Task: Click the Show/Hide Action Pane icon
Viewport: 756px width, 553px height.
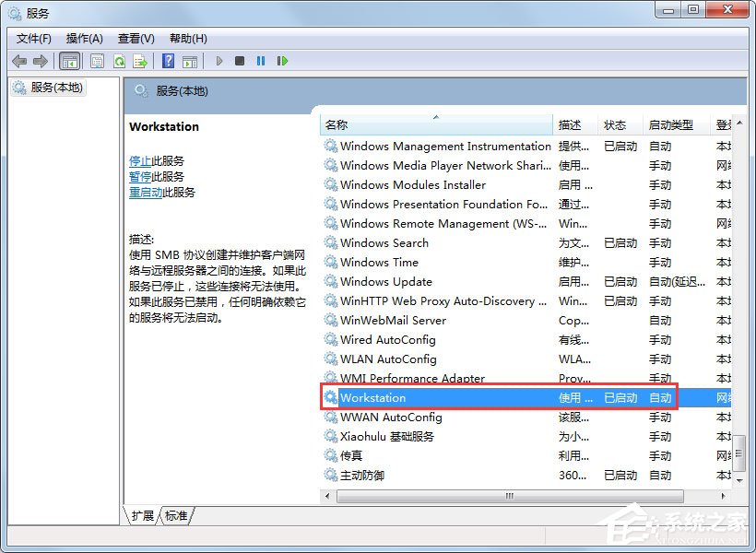Action: click(x=190, y=60)
